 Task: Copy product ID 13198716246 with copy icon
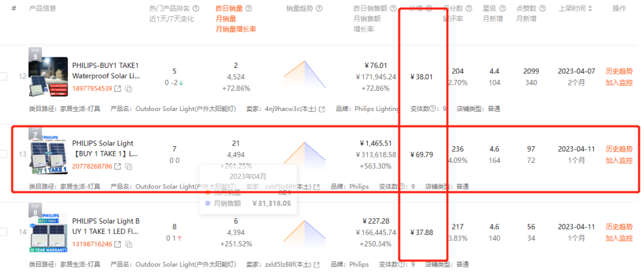click(x=129, y=245)
